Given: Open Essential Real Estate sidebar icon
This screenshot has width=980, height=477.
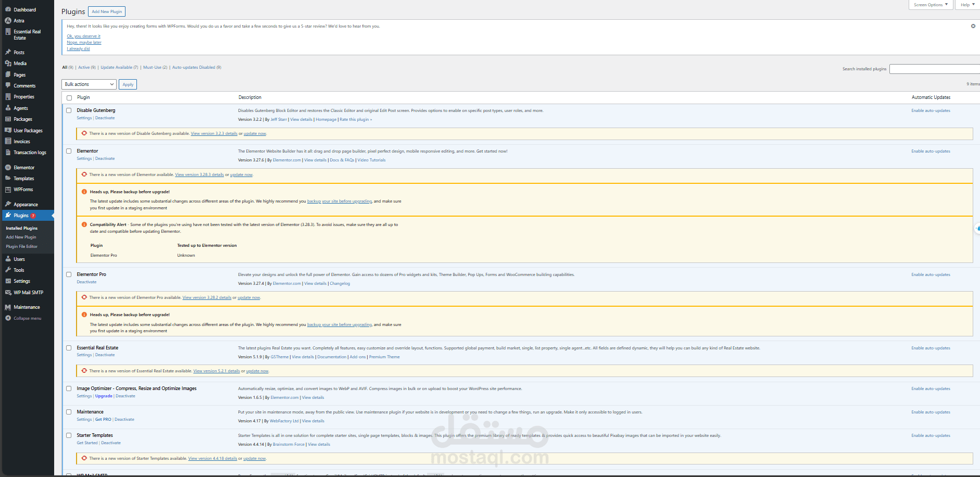Looking at the screenshot, I should pyautogui.click(x=8, y=32).
